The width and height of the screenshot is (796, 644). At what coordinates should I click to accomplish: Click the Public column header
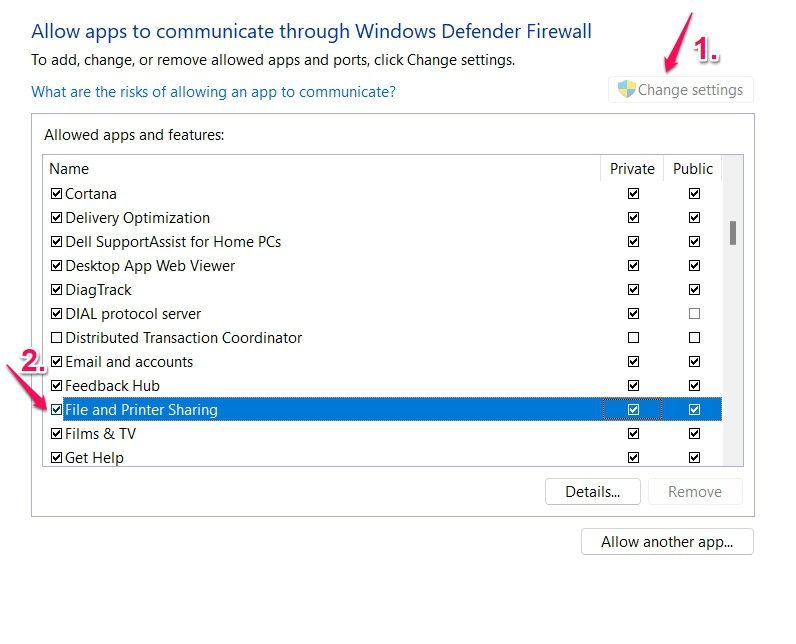coord(693,169)
